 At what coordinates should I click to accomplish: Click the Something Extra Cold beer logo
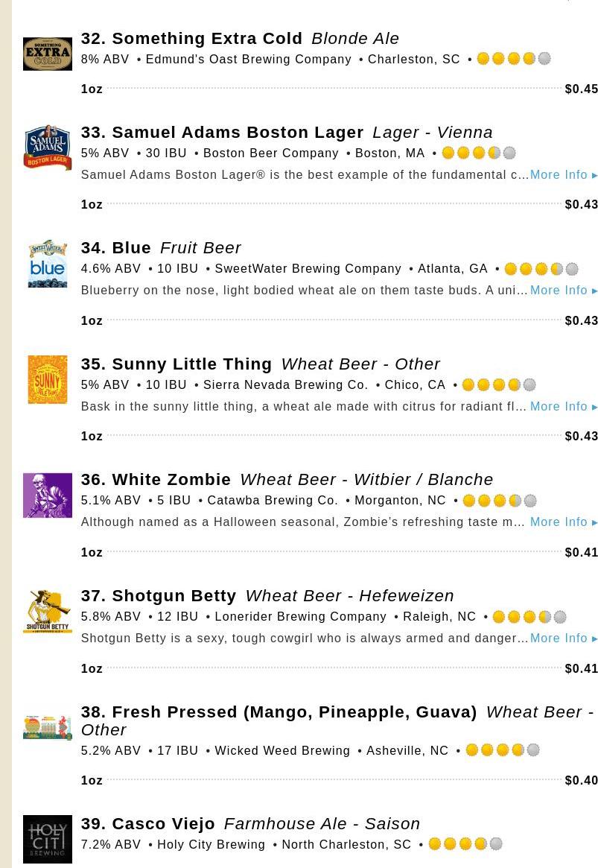48,54
